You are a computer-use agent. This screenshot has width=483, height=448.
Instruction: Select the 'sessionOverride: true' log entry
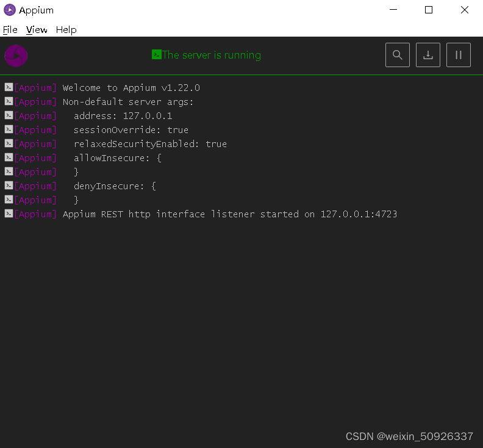click(131, 130)
